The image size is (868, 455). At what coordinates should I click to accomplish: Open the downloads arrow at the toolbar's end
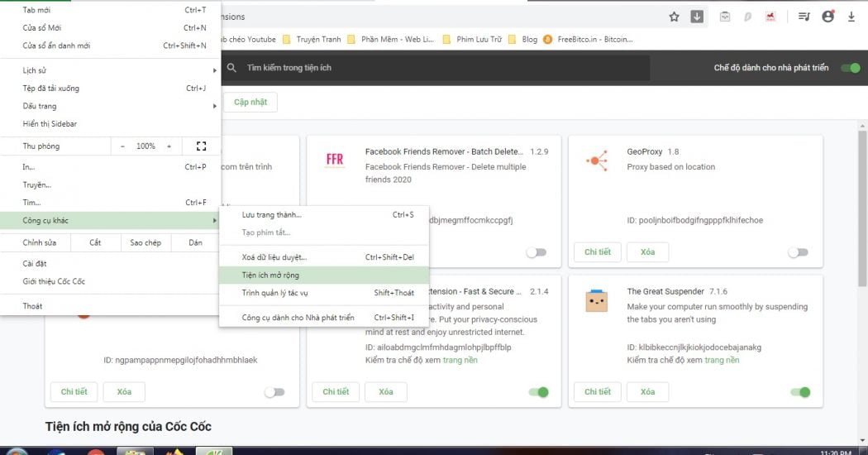click(851, 17)
